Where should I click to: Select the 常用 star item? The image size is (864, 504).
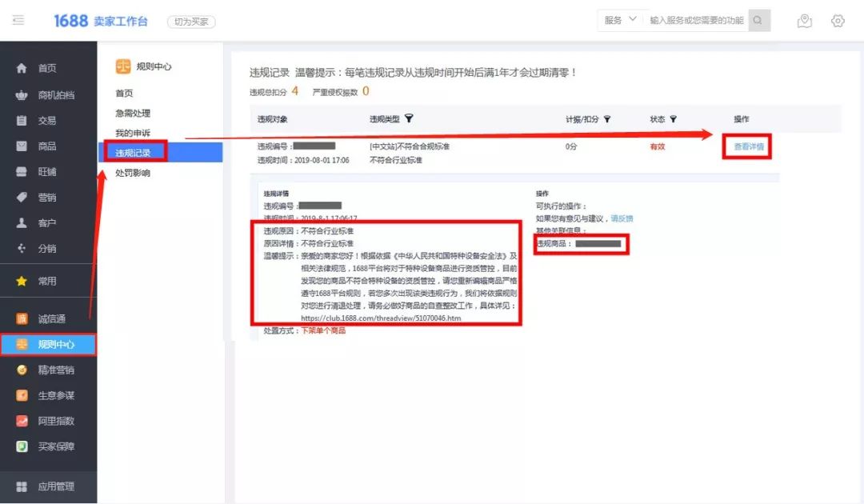pyautogui.click(x=49, y=281)
